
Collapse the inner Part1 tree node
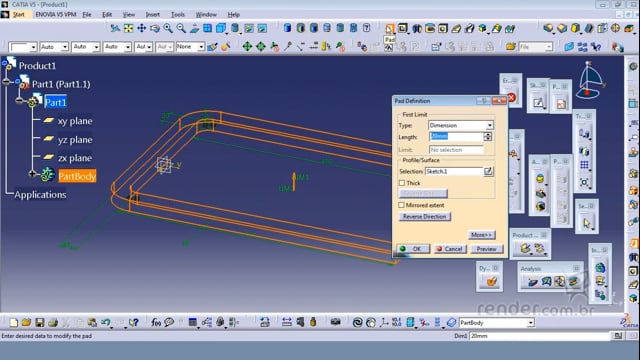click(x=19, y=100)
